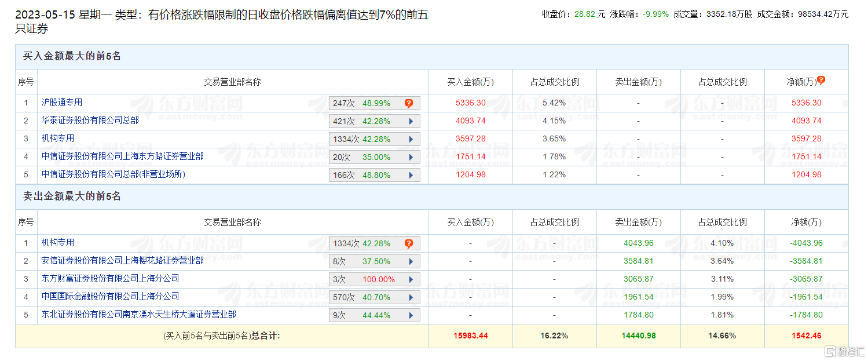Open 中信证券股份有限公司上海东方路证券营业部 link
The width and height of the screenshot is (868, 361).
coord(123,156)
